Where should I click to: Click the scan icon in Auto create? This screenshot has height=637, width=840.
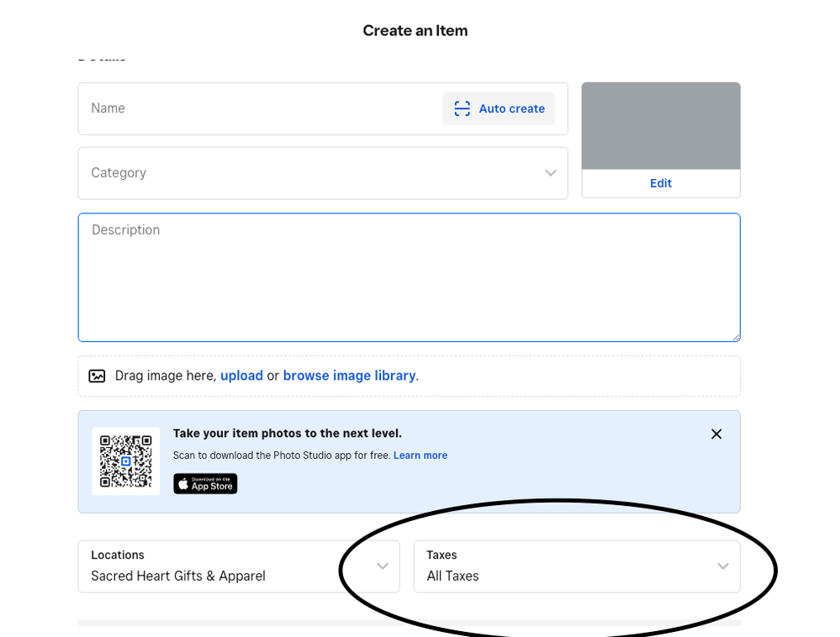(462, 108)
